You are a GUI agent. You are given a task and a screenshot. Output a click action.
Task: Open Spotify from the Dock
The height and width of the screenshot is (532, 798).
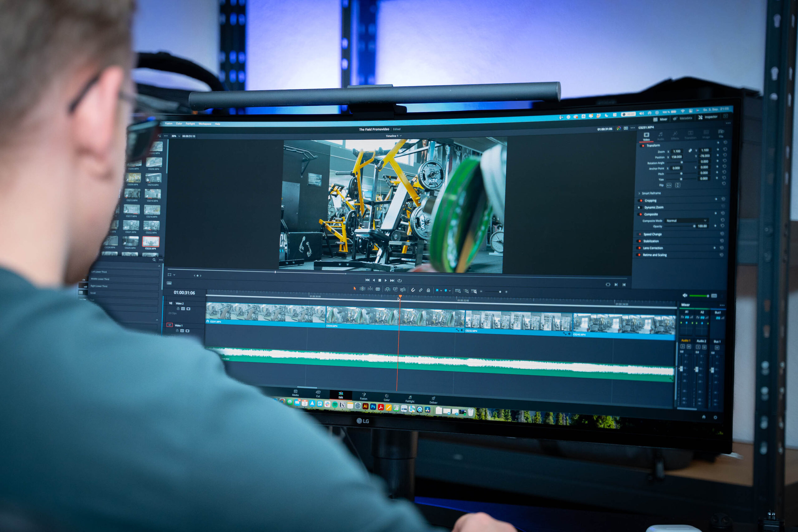click(335, 405)
